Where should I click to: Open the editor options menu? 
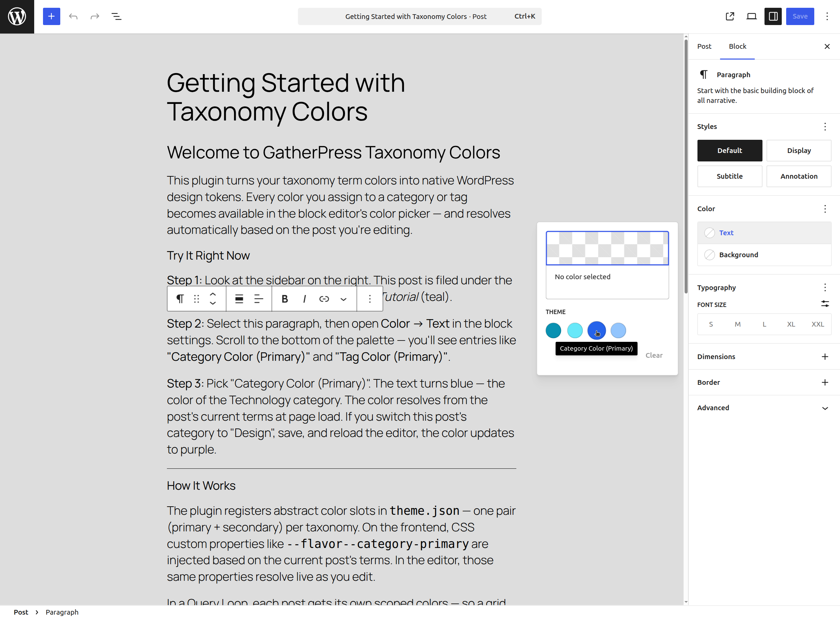(827, 17)
